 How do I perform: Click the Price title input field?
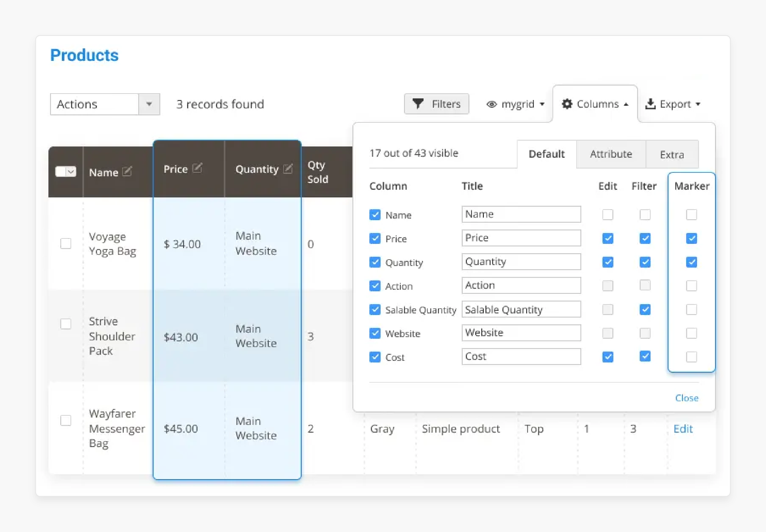(x=521, y=238)
